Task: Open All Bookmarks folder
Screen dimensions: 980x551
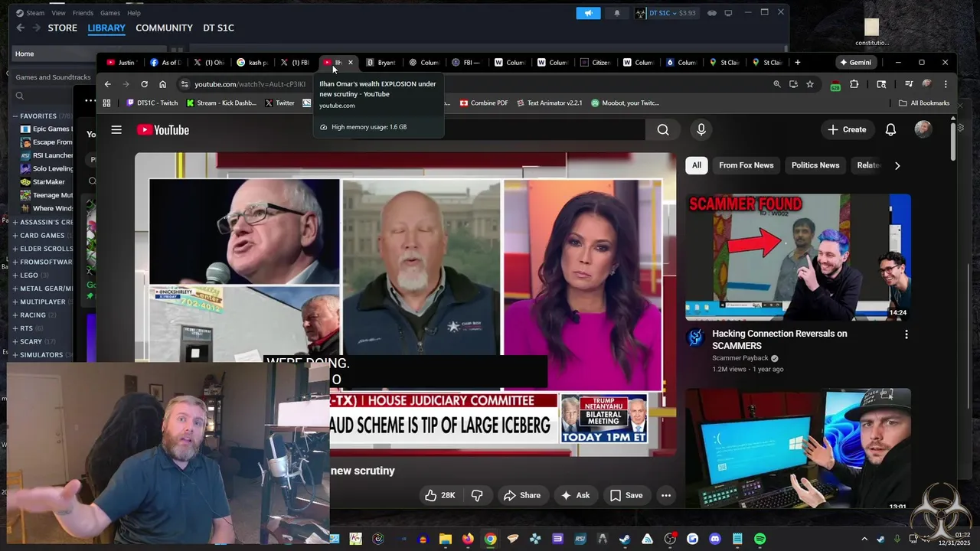Action: pyautogui.click(x=924, y=103)
